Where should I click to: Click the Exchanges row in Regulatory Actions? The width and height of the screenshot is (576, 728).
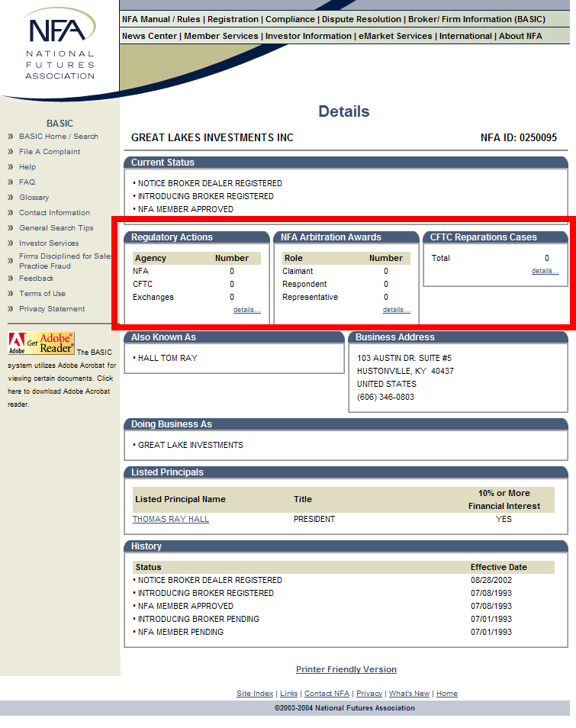[x=197, y=297]
